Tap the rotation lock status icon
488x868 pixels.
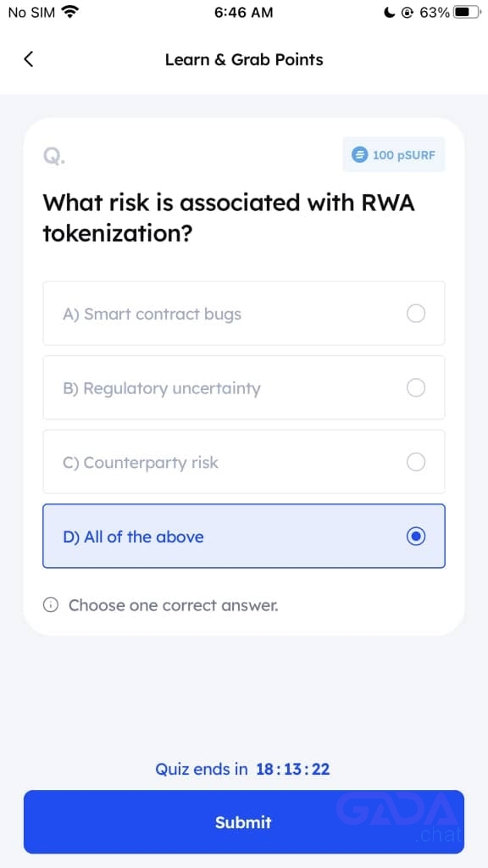[408, 12]
